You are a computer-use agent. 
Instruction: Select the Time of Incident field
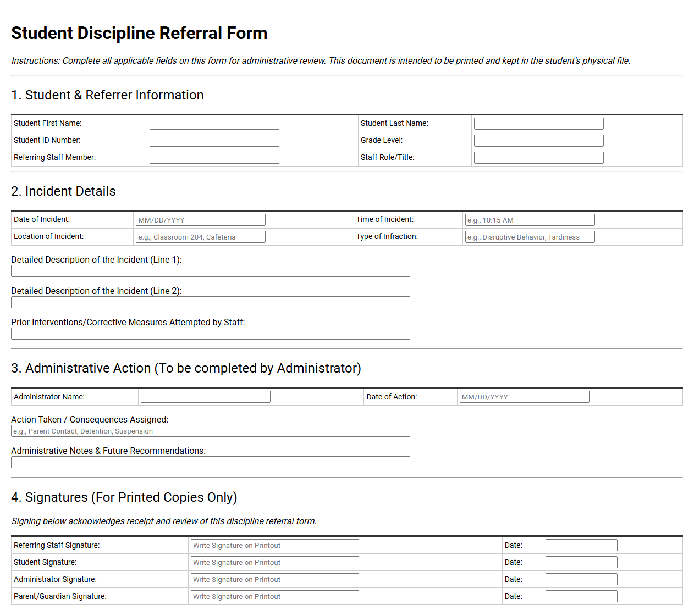[x=530, y=220]
